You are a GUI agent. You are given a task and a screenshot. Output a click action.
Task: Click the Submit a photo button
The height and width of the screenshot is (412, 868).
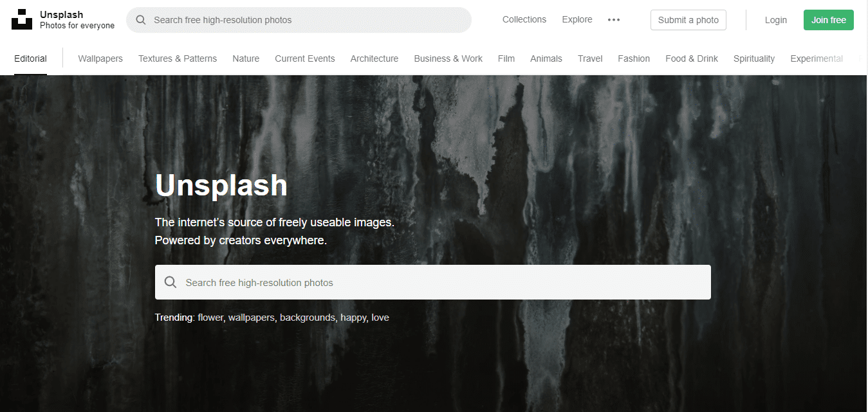coord(688,20)
